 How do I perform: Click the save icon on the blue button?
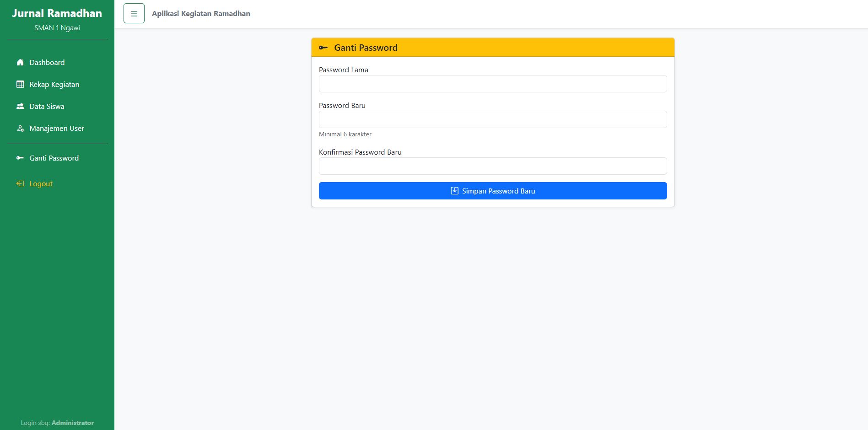pos(454,191)
